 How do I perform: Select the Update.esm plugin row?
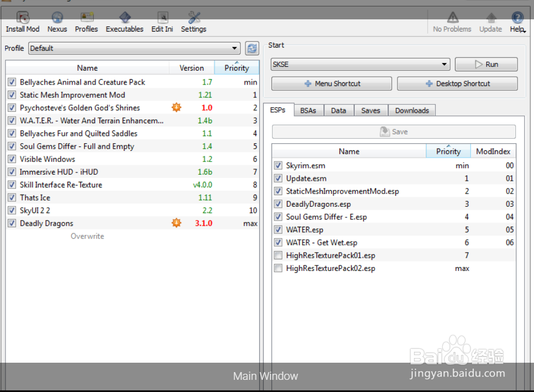tap(394, 179)
